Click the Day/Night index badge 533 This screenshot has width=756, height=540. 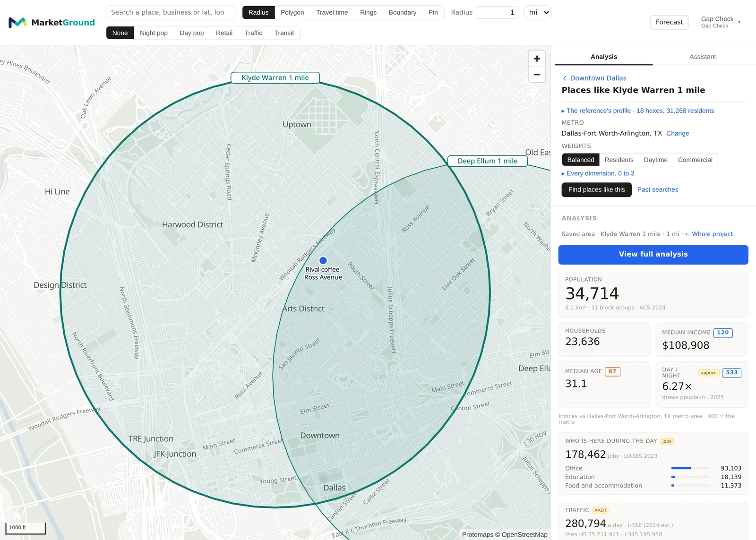[732, 373]
